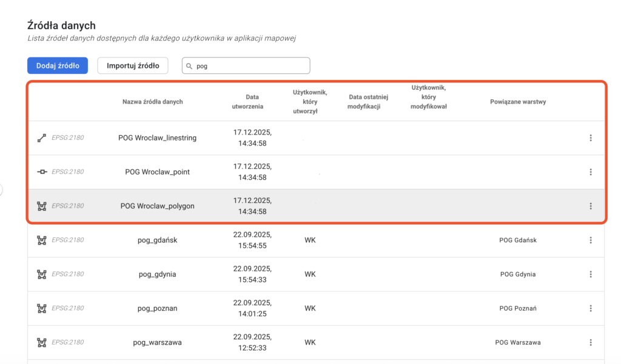Click the polygon icon for POG Wroclaw_polygon
This screenshot has height=364, width=621.
[42, 206]
